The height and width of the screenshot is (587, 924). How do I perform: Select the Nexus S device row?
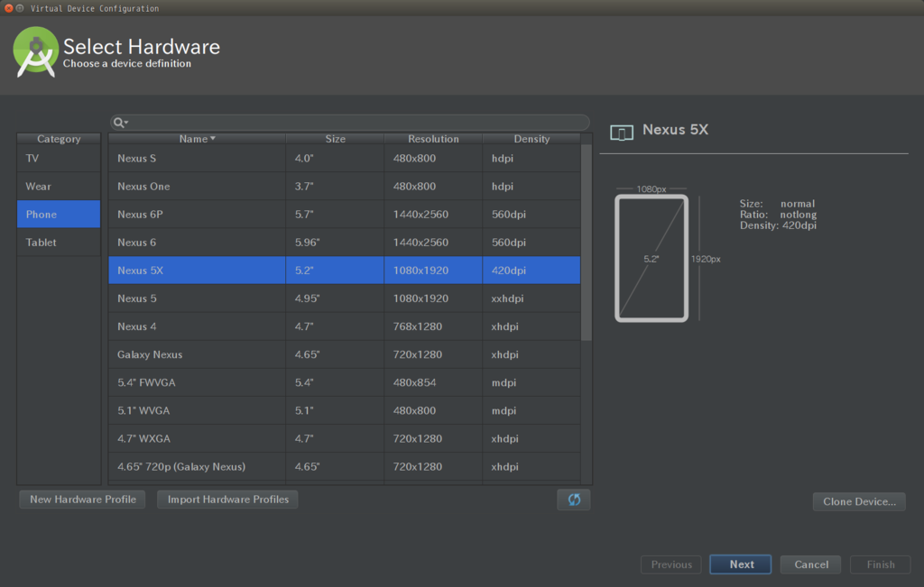click(x=344, y=159)
